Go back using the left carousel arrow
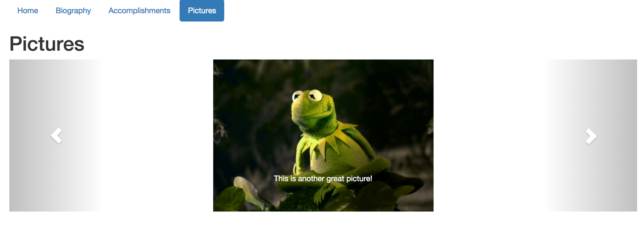This screenshot has width=644, height=233. [x=56, y=136]
